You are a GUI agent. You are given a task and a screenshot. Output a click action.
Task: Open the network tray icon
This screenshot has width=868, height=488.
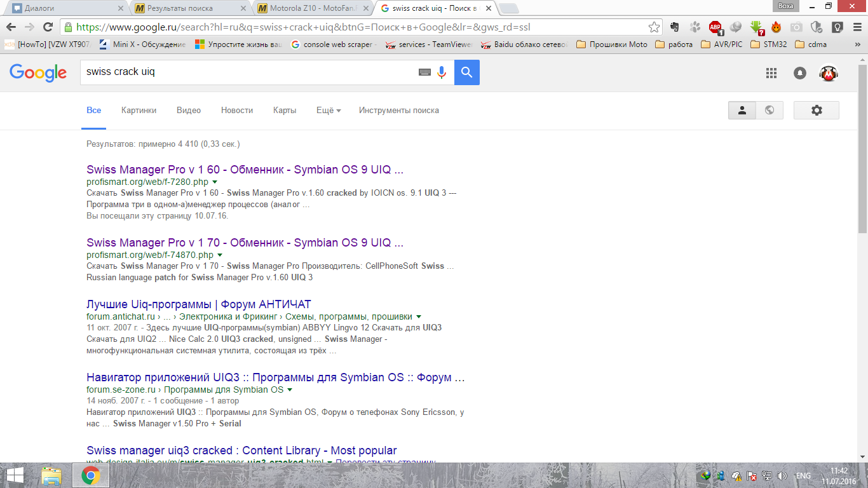(767, 476)
